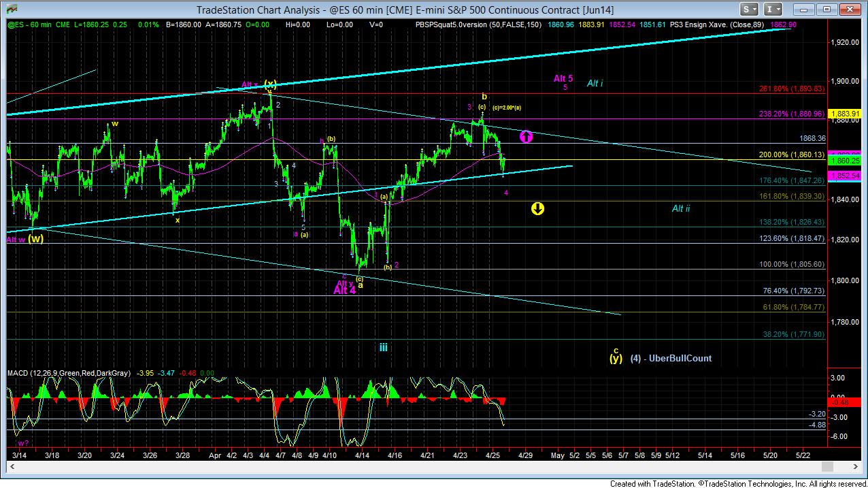Click the B=1860.00 bid readout
868x488 pixels.
(184, 25)
